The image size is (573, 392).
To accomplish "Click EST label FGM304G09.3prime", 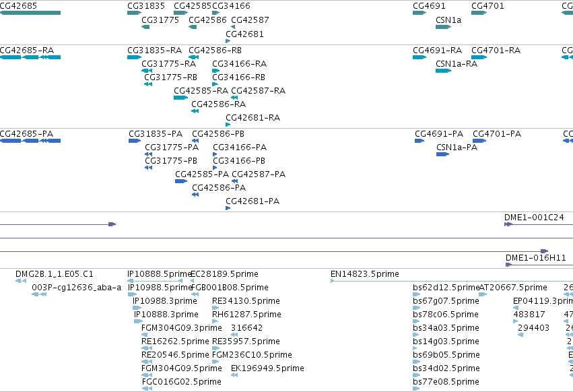I will pos(182,327).
